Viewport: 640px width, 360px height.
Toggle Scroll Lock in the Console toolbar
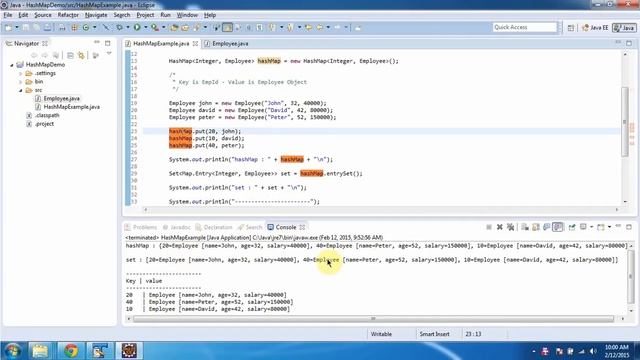(x=536, y=227)
